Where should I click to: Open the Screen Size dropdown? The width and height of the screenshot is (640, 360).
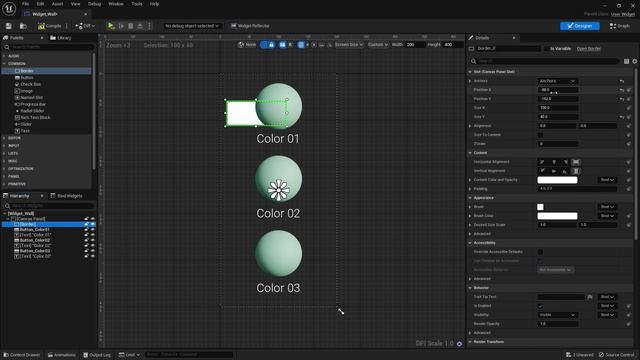click(x=349, y=44)
